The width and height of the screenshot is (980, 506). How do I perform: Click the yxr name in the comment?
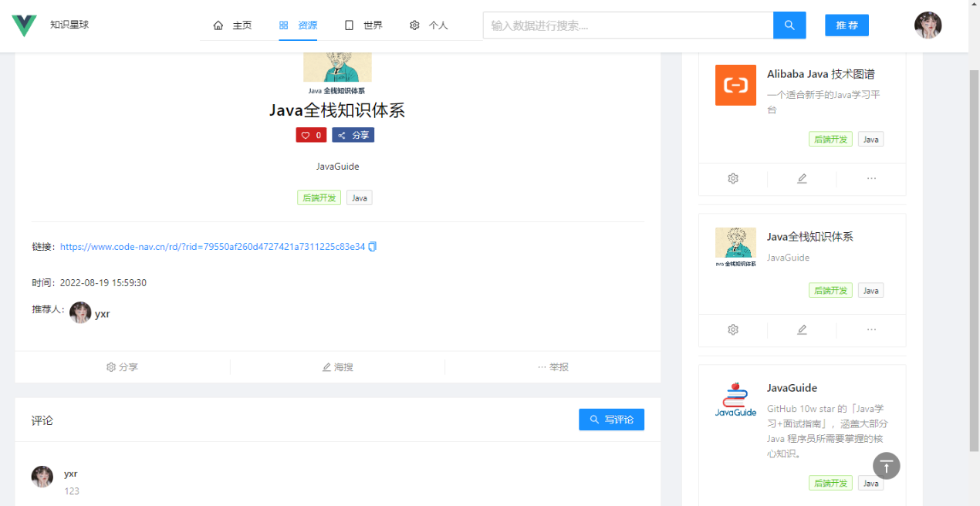71,474
